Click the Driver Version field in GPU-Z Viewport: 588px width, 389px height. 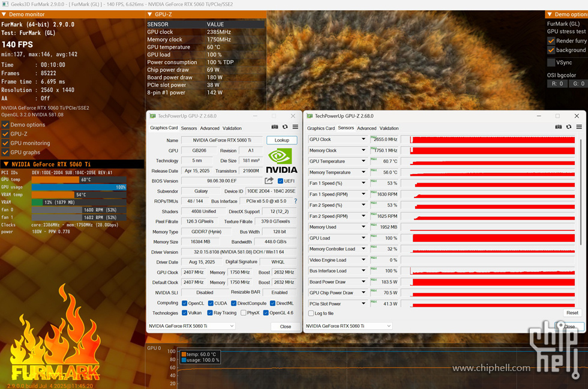[239, 252]
